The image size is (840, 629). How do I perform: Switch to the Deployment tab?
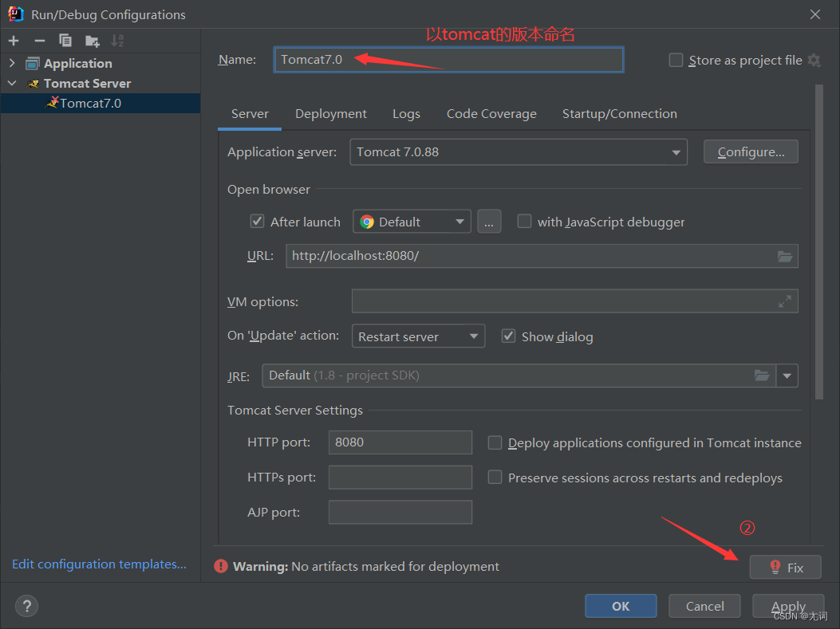[330, 114]
